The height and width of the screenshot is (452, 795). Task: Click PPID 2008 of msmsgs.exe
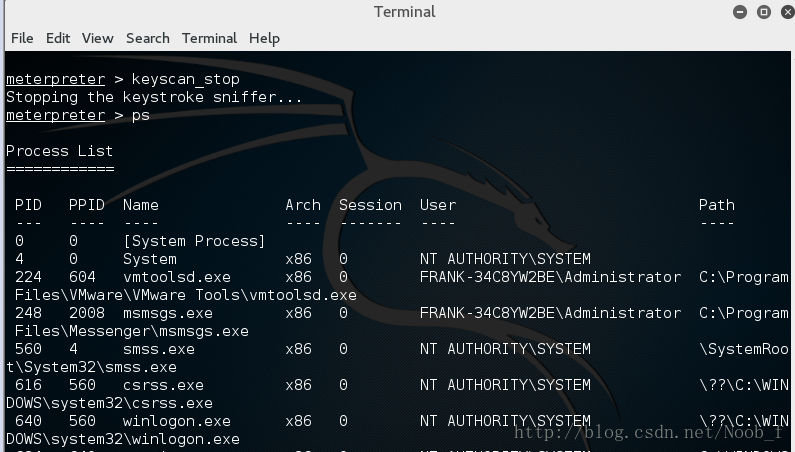click(87, 313)
